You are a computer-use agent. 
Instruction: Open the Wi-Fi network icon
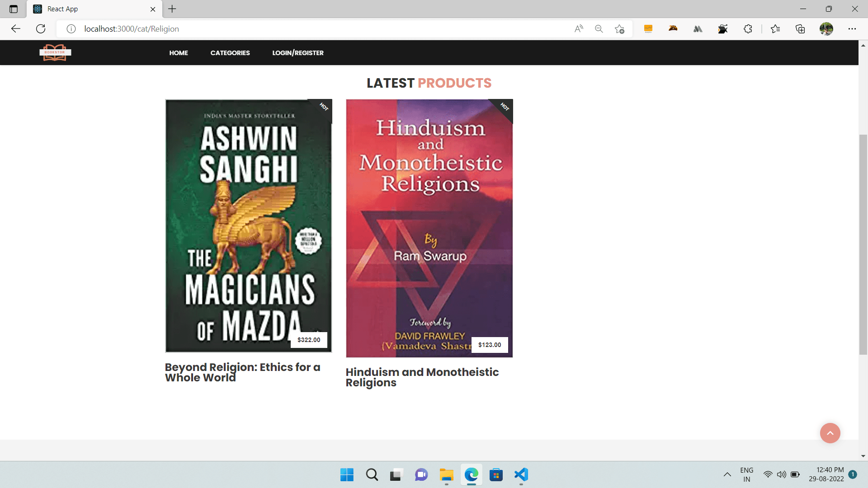coord(768,474)
